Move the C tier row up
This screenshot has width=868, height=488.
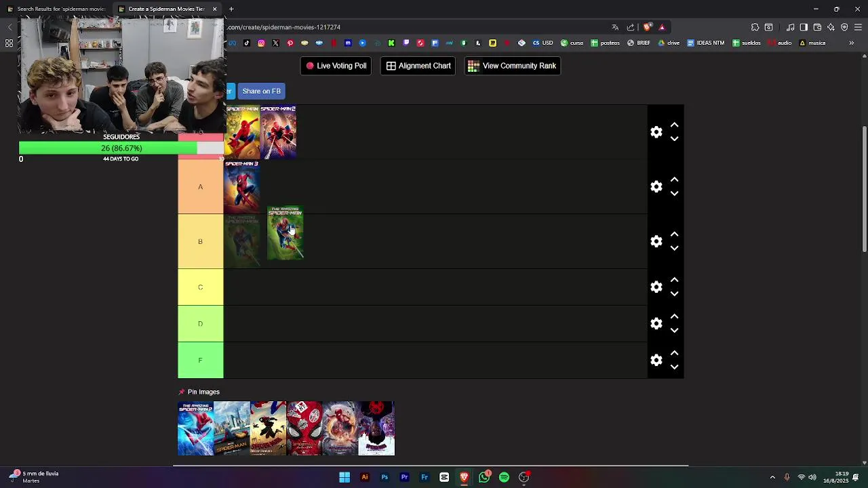tap(674, 280)
